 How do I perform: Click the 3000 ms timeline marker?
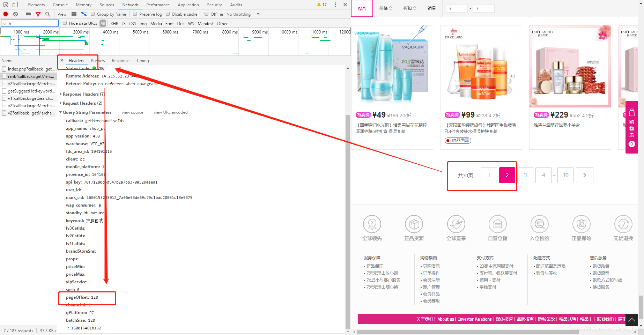[81, 32]
